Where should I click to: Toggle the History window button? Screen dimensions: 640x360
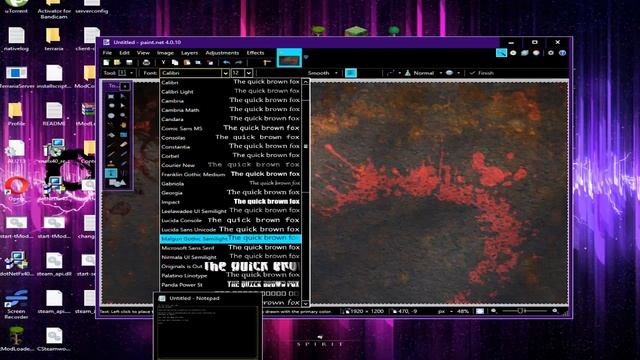click(513, 53)
